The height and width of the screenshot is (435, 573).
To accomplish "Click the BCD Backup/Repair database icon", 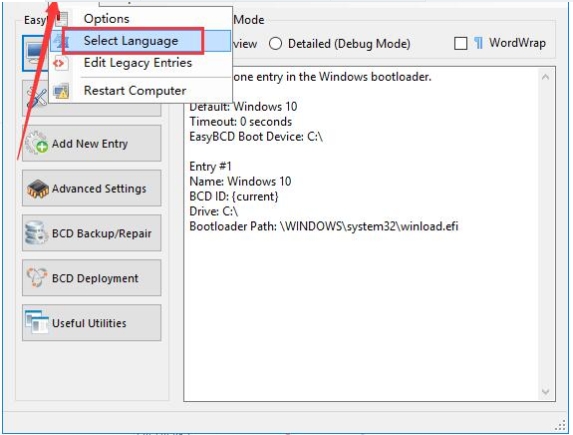I will click(36, 233).
